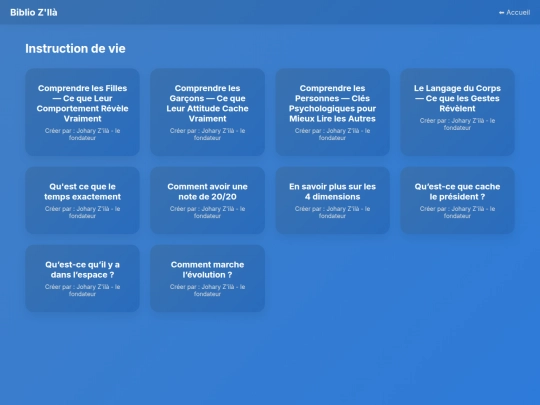The height and width of the screenshot is (405, 540).
Task: Click author line under Comprendre les Personnes
Action: (x=332, y=134)
